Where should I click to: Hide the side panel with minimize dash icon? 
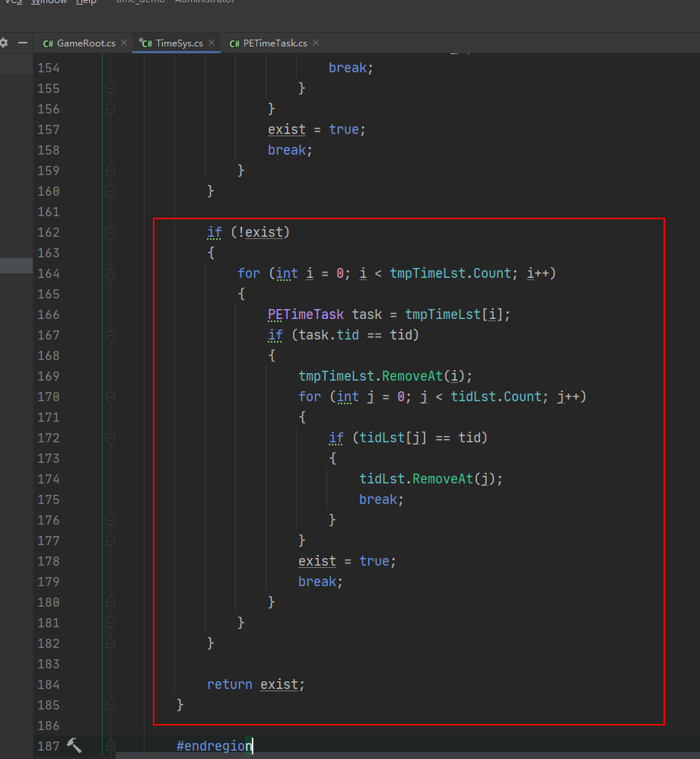(23, 43)
